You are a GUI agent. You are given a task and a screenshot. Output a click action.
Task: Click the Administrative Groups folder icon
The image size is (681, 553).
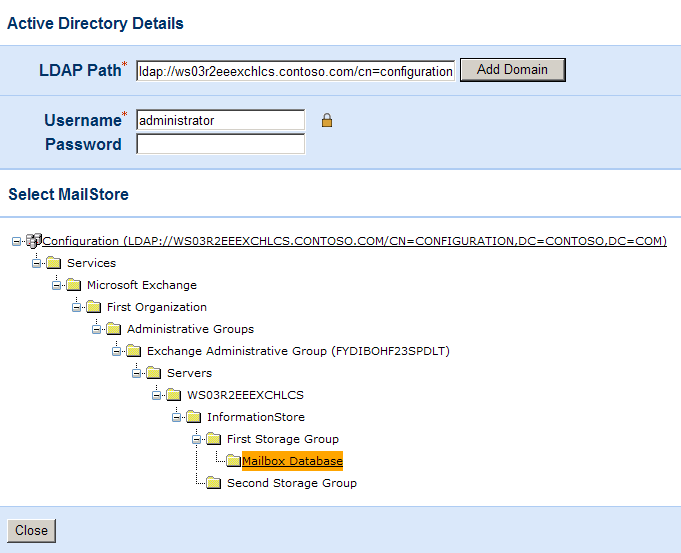coord(113,329)
